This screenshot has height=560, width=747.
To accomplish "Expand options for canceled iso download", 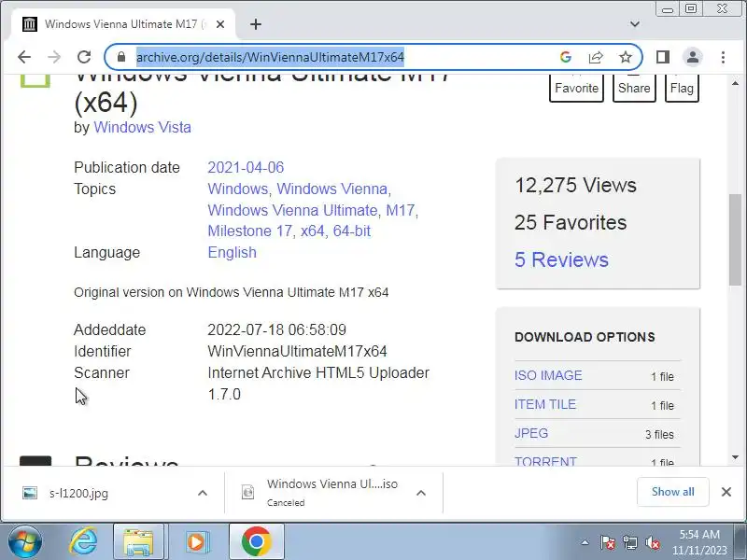I will point(421,493).
